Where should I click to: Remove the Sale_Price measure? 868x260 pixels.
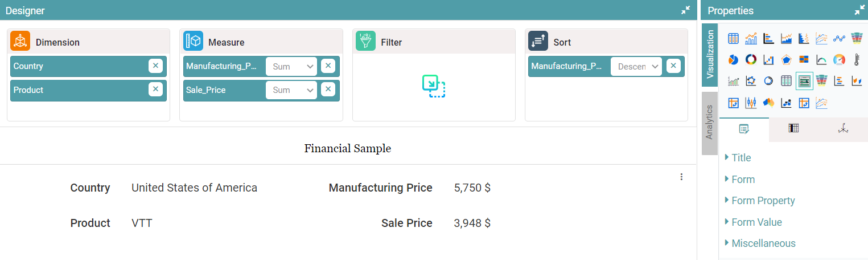pyautogui.click(x=328, y=90)
